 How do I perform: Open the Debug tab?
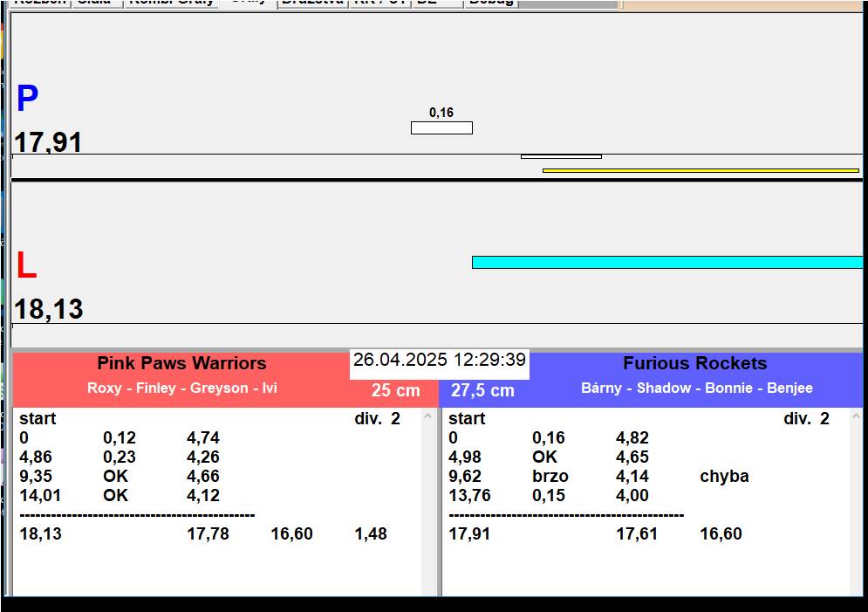pyautogui.click(x=491, y=3)
